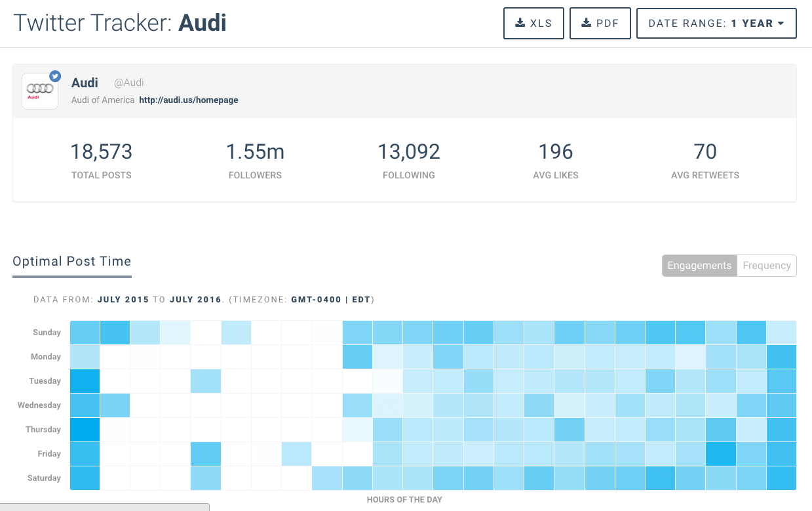The height and width of the screenshot is (511, 812).
Task: Select Sunday's first-hour heatmap cell
Action: pos(85,333)
